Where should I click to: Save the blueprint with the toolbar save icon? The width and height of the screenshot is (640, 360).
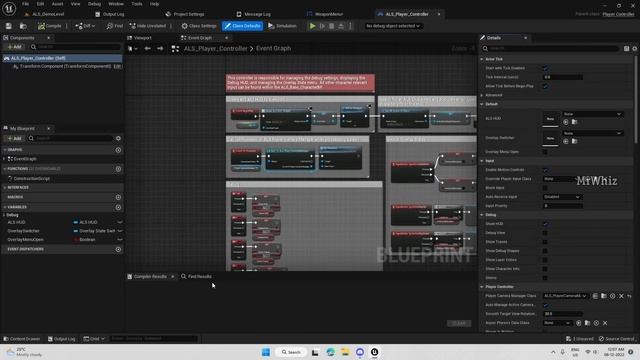point(9,26)
